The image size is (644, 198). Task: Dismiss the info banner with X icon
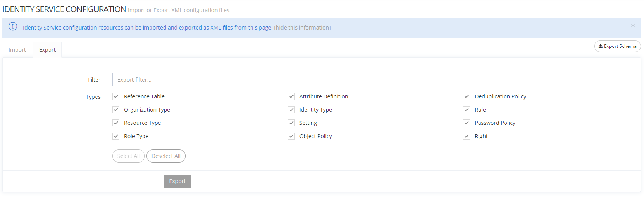coord(633,26)
